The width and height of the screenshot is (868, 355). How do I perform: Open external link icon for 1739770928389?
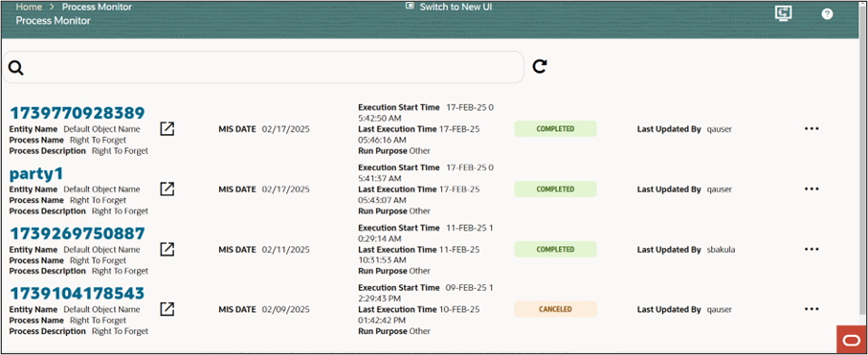click(167, 129)
